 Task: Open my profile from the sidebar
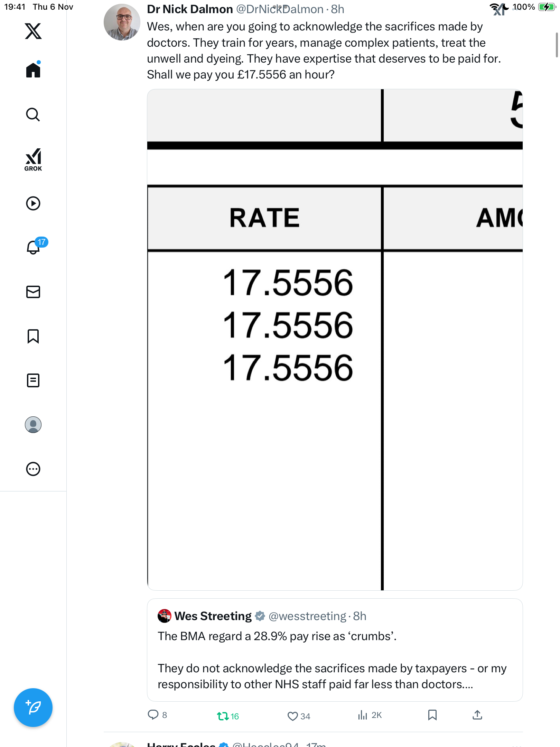(x=33, y=425)
